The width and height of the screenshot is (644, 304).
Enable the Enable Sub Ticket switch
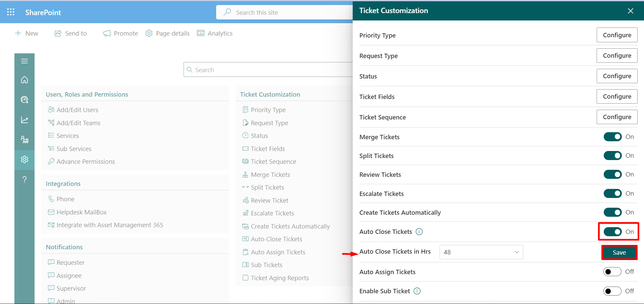[x=612, y=291]
